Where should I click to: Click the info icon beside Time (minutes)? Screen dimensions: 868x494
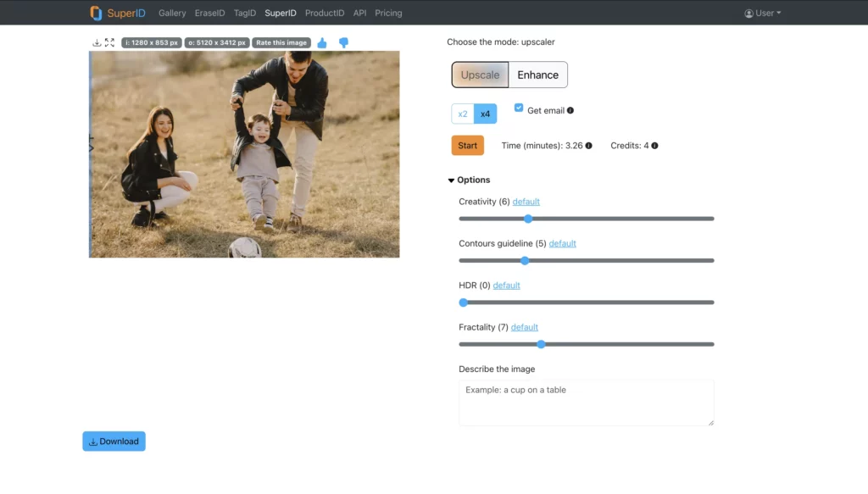click(x=588, y=145)
